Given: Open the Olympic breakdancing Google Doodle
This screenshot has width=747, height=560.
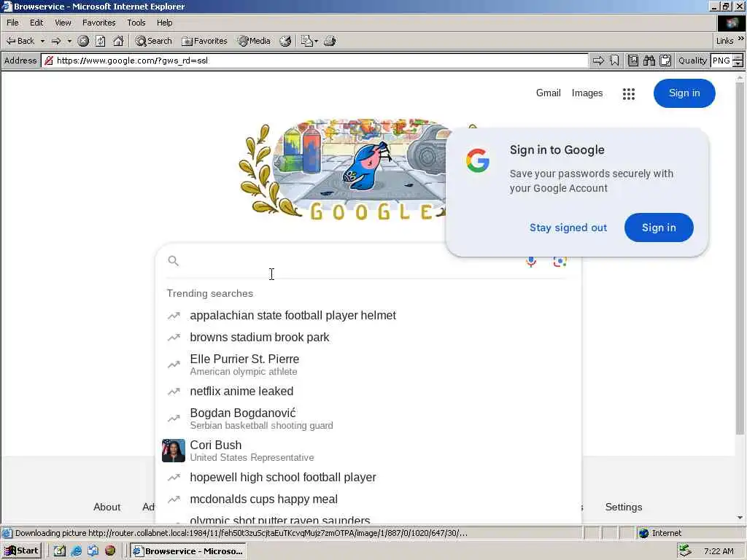Looking at the screenshot, I should 343,170.
